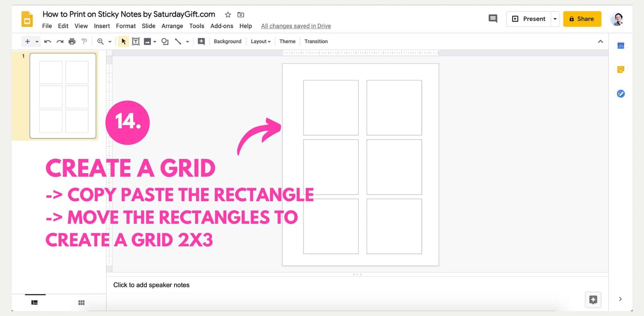Screen dimensions: 644x316
Task: Open the Present options dropdown arrow
Action: (x=555, y=19)
